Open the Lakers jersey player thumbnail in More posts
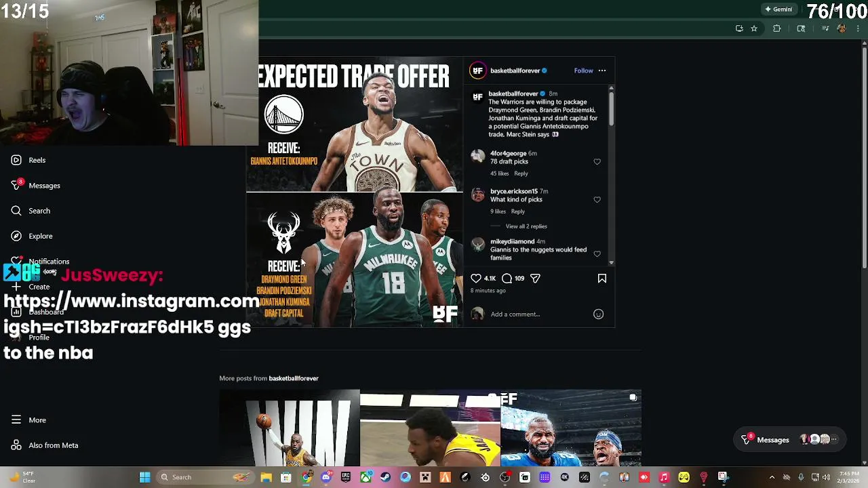 (x=430, y=428)
